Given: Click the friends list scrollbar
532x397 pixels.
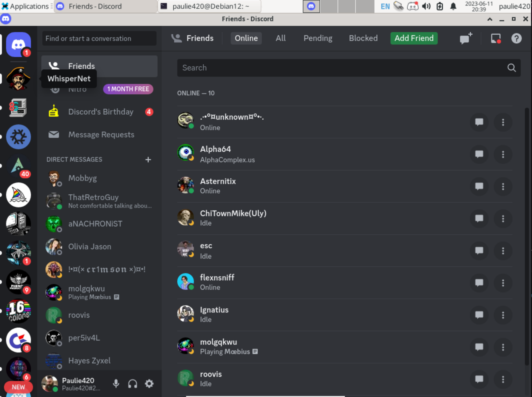Looking at the screenshot, I should click(x=527, y=236).
